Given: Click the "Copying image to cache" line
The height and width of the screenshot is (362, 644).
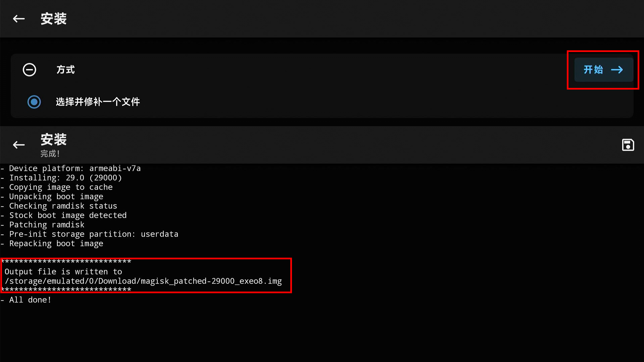Looking at the screenshot, I should pos(60,187).
